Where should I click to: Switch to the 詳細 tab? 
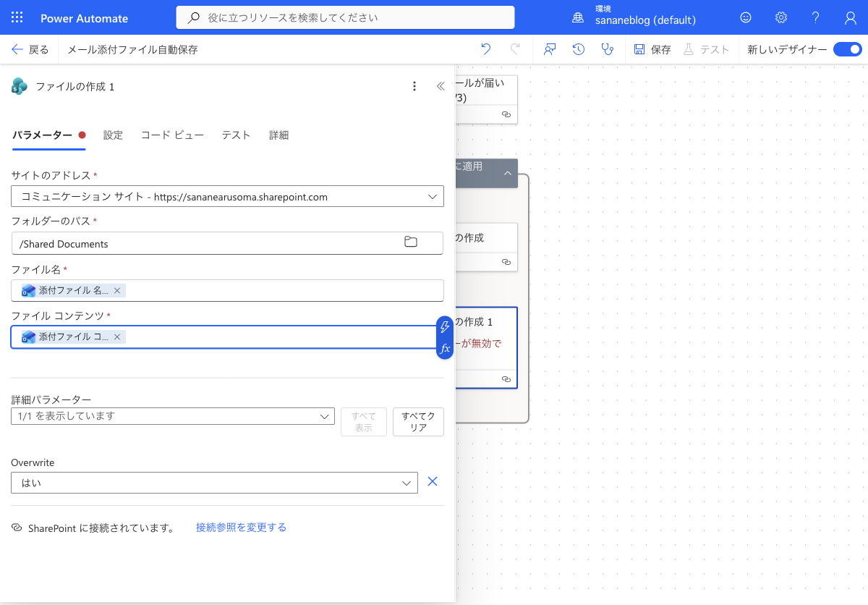coord(279,135)
